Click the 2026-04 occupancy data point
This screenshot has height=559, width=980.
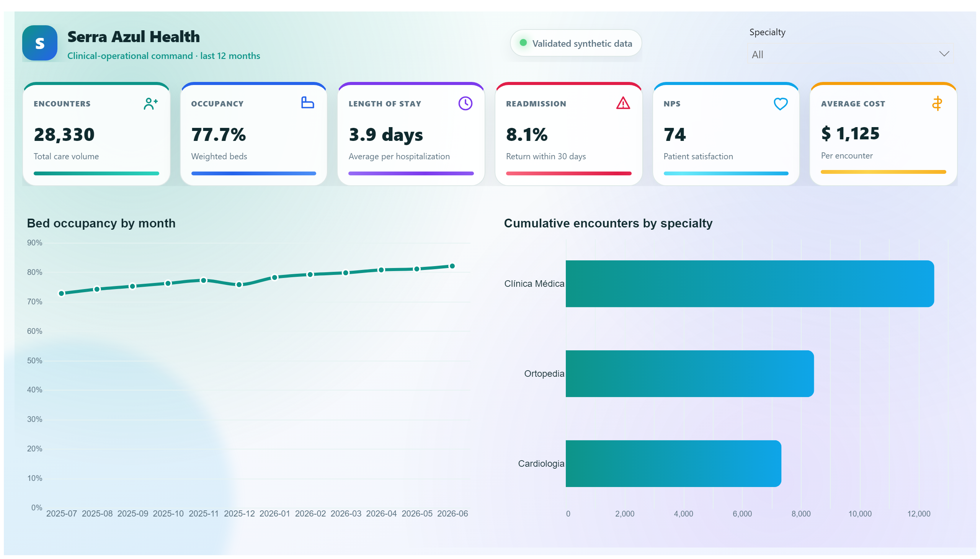tap(381, 270)
